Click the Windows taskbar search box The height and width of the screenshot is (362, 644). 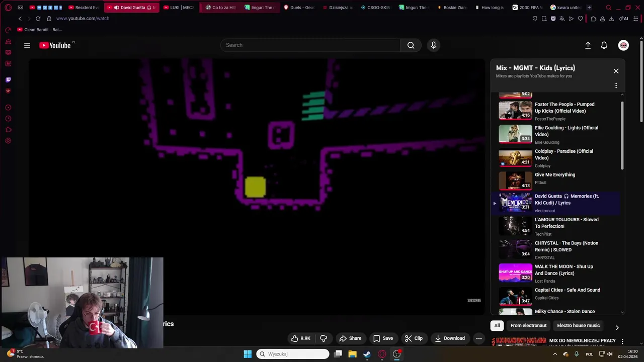coord(293,354)
